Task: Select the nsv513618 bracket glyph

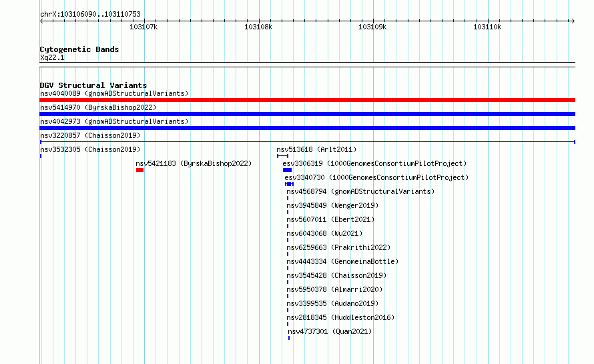Action: tap(282, 156)
